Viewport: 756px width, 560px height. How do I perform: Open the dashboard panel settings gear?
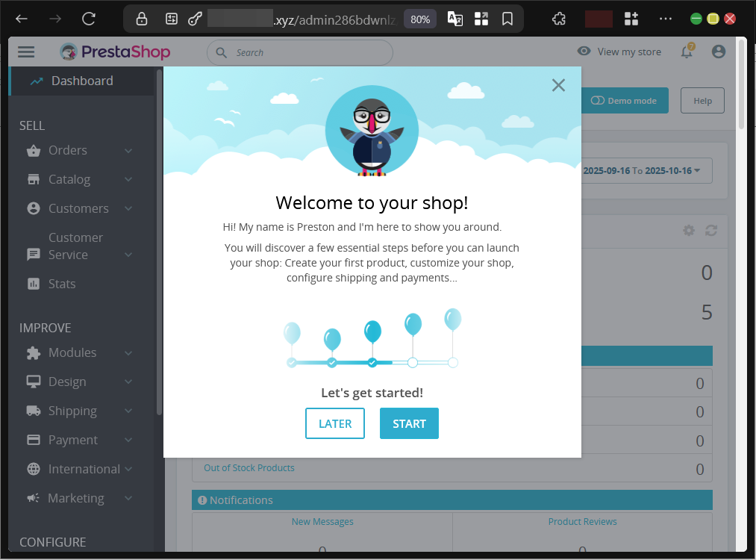tap(688, 230)
